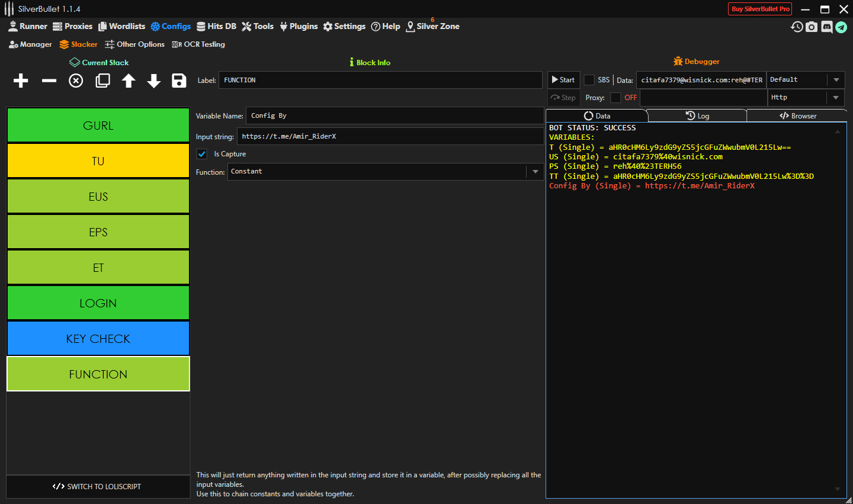Take a screenshot using the camera icon
The height and width of the screenshot is (504, 853).
click(x=812, y=27)
